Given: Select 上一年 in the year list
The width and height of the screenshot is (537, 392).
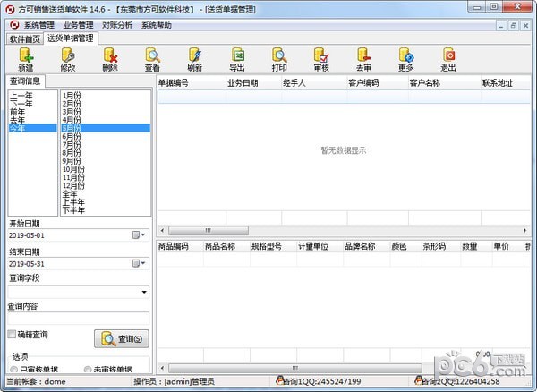Looking at the screenshot, I should (x=32, y=95).
